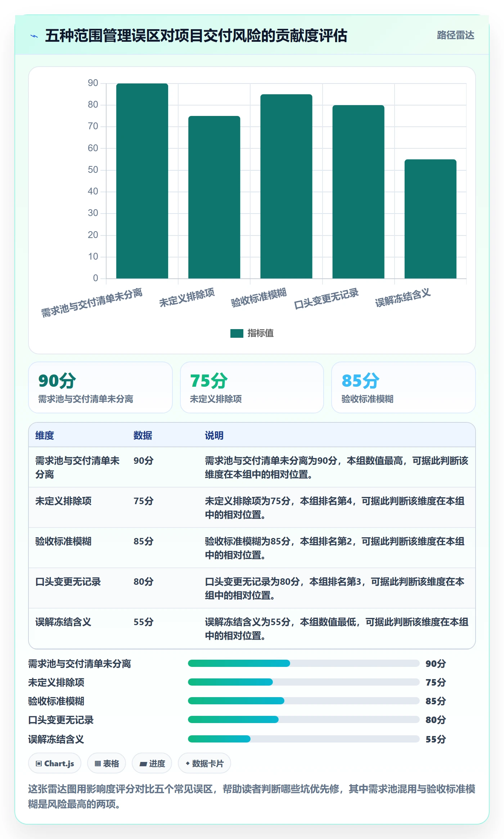
Task: Open the 75分 data card
Action: pyautogui.click(x=252, y=387)
